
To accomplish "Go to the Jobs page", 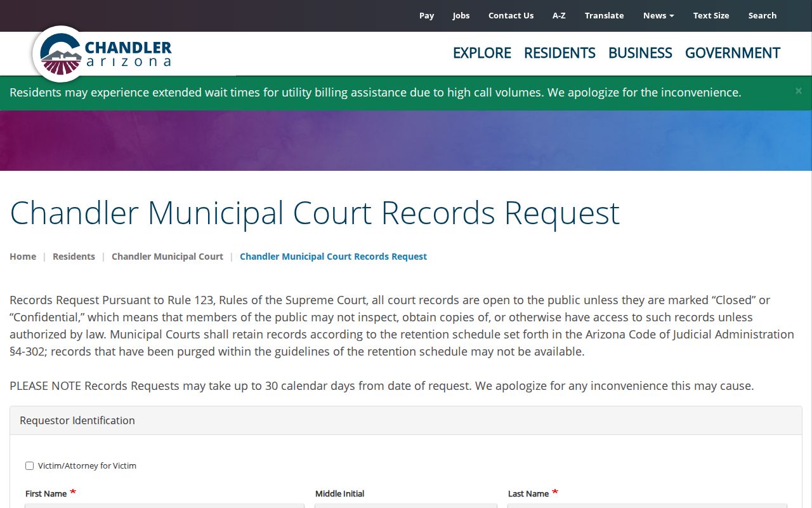I will pos(461,15).
